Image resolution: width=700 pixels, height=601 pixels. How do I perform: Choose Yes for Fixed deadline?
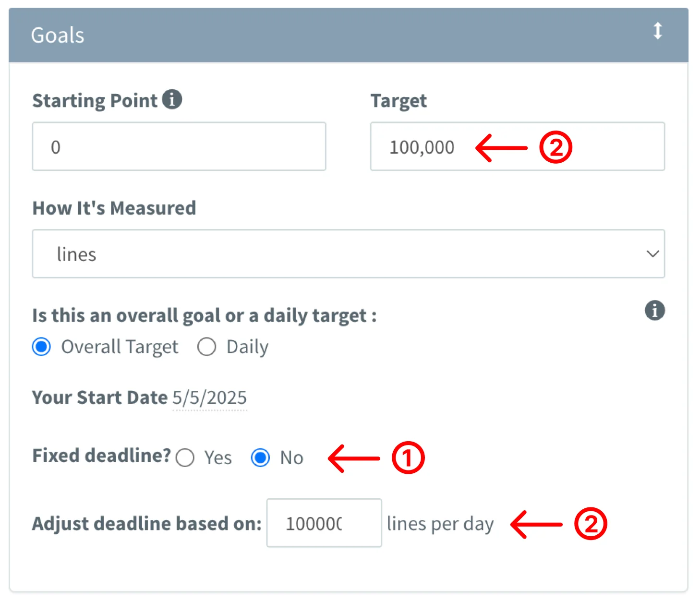[x=185, y=457]
